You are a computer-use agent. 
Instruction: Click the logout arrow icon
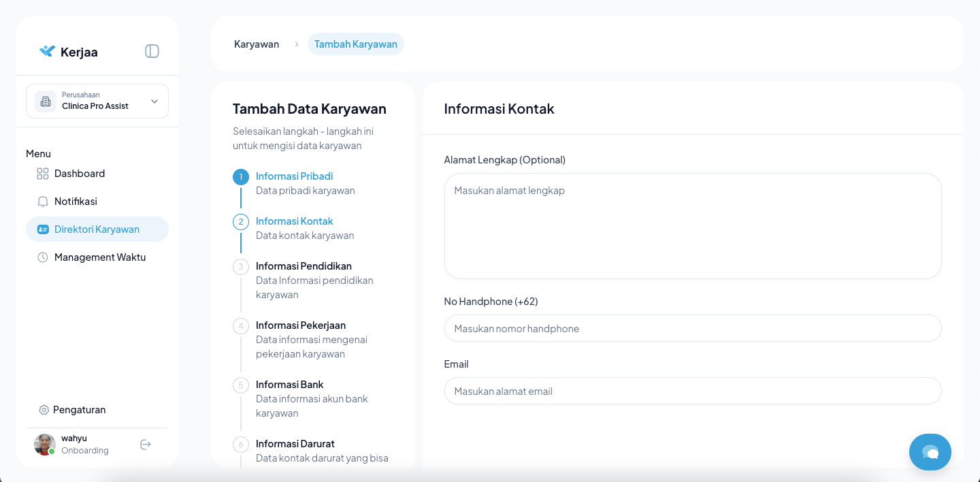145,445
